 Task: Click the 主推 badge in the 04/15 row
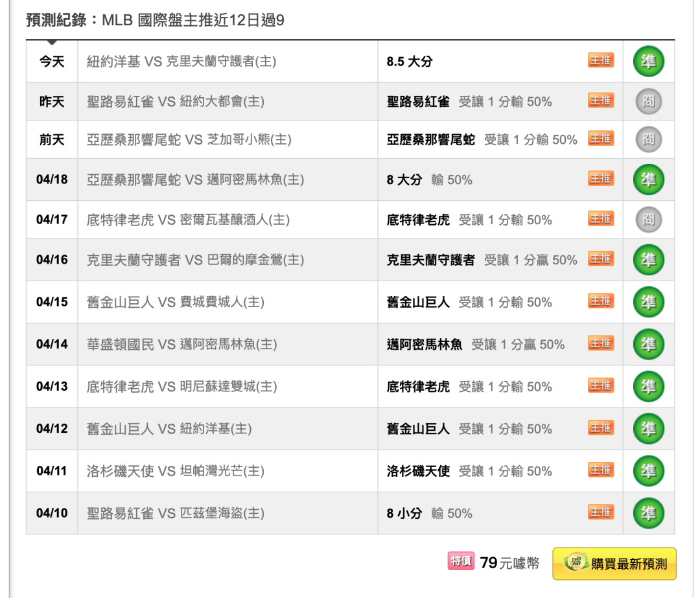pyautogui.click(x=601, y=301)
